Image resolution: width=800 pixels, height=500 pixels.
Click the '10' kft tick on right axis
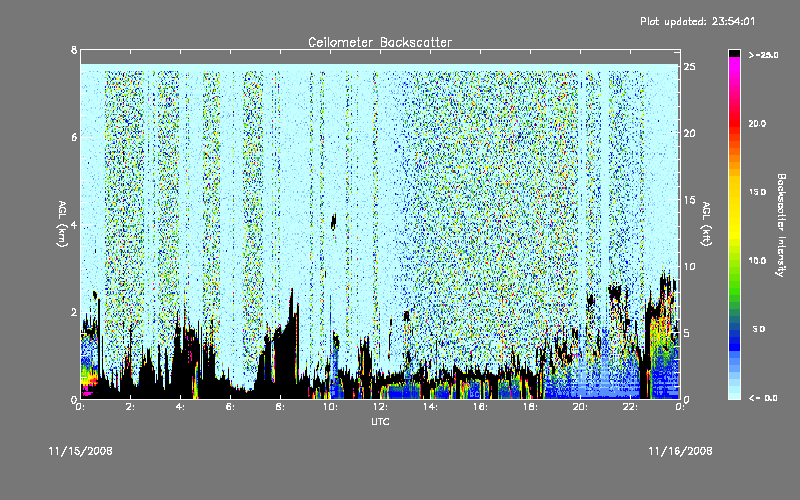pyautogui.click(x=689, y=266)
